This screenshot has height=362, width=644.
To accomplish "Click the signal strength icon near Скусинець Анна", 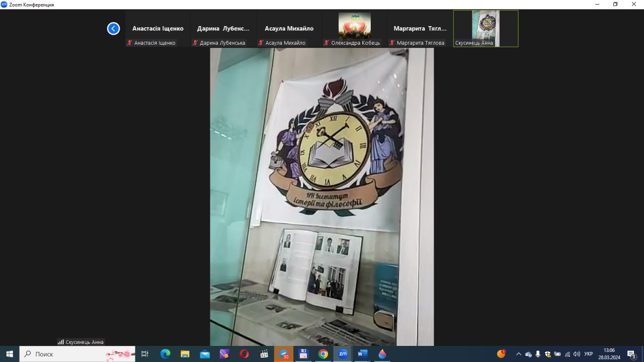I will 60,342.
